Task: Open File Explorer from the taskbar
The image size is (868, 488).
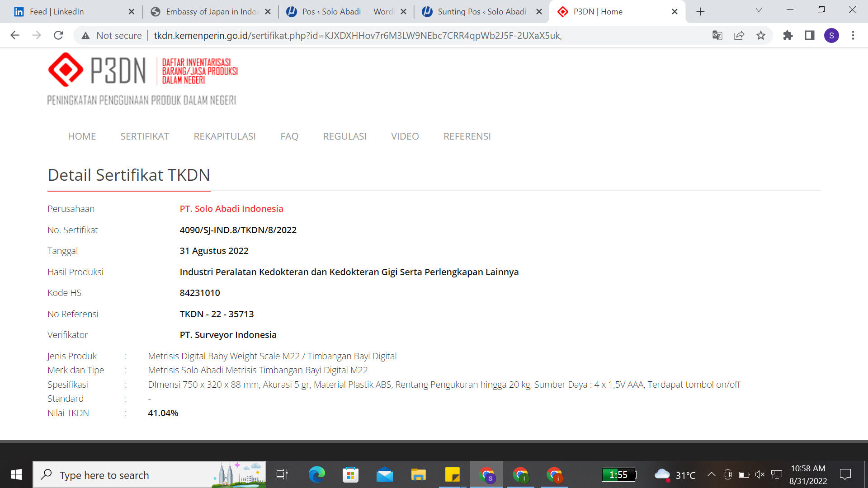Action: [x=419, y=474]
